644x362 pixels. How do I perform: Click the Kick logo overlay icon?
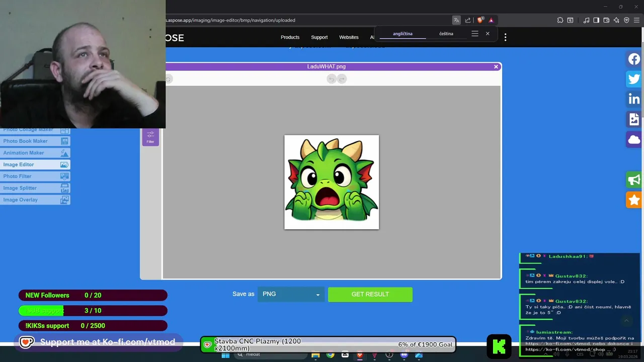[x=499, y=346]
